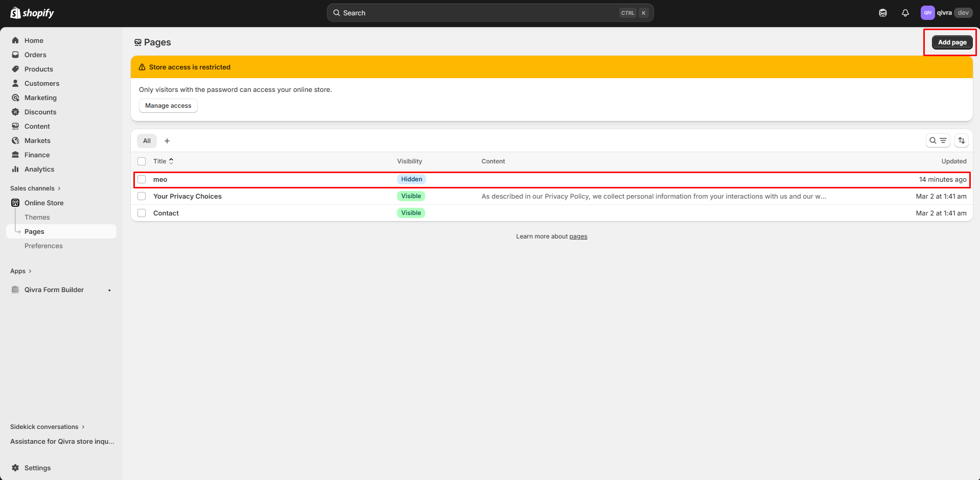Expand Sales channels section
The image size is (980, 480).
[x=35, y=188]
